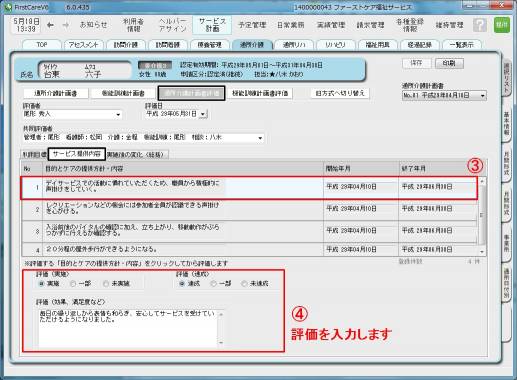Click the back arrow navigation icon
The image size is (517, 380).
pos(50,25)
